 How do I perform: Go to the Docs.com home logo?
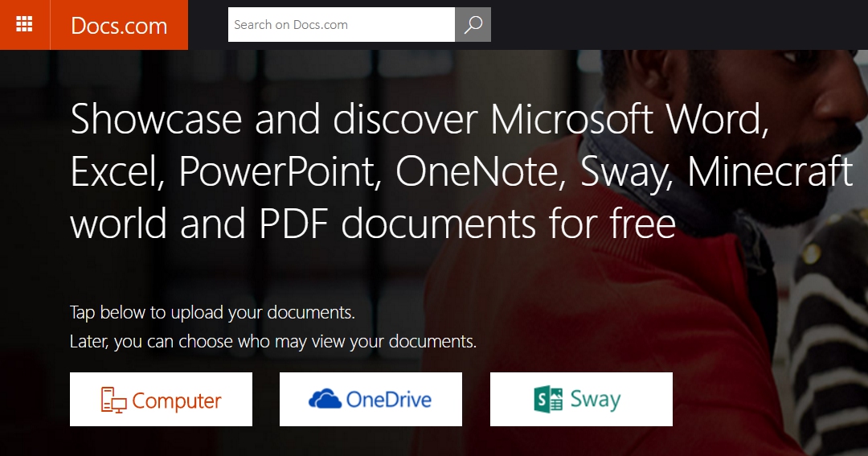119,26
